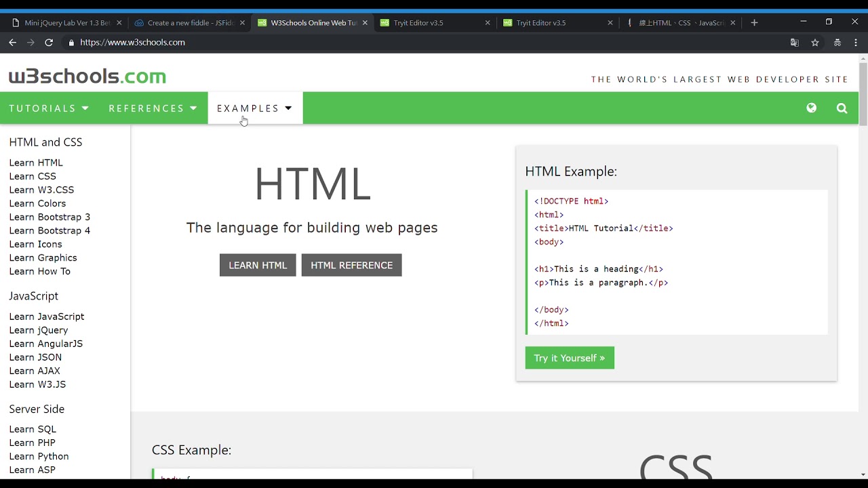Click the CSS Example heading

[192, 450]
